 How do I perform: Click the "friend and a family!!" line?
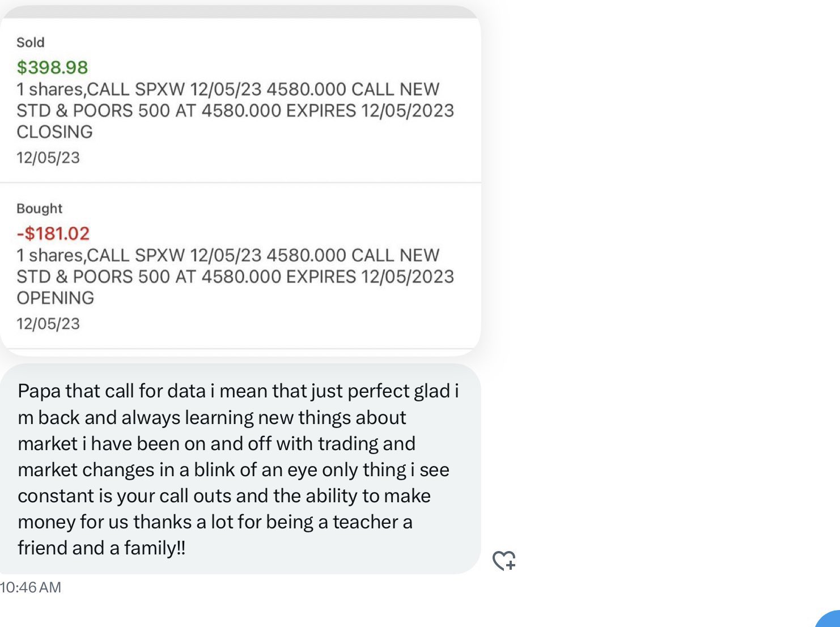point(102,548)
